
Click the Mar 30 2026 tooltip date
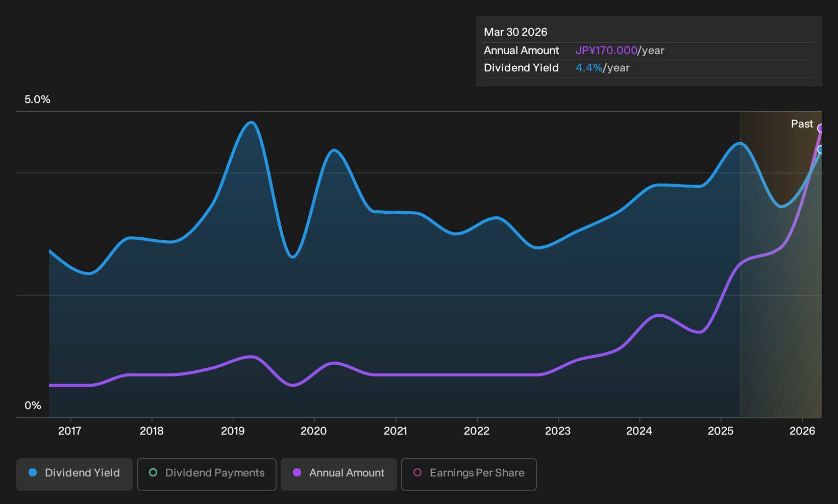click(x=515, y=32)
